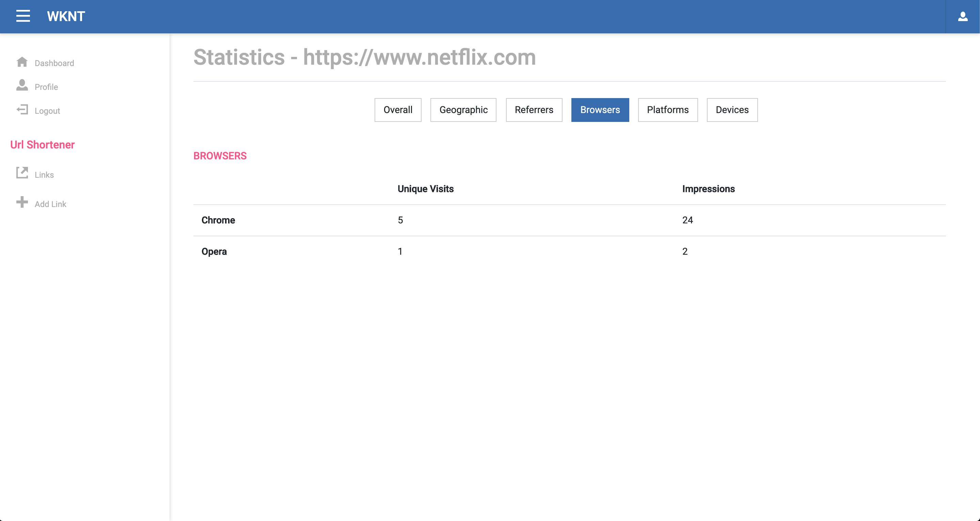This screenshot has width=980, height=521.
Task: Go to the Profile sidebar link
Action: pos(46,87)
